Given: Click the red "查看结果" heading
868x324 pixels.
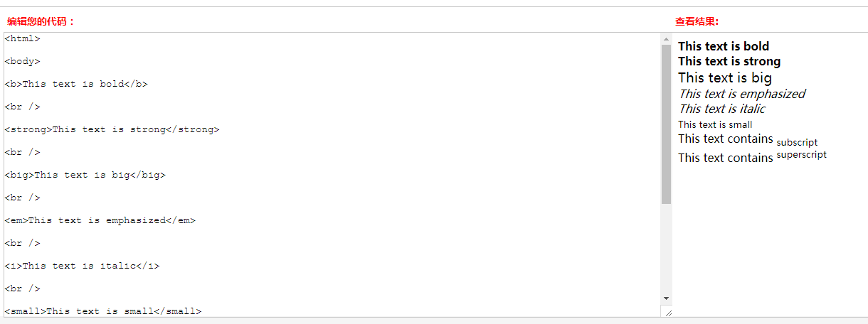Looking at the screenshot, I should (x=697, y=21).
